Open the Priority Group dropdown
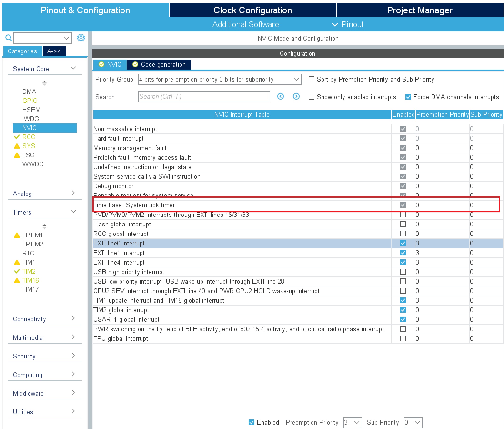The width and height of the screenshot is (504, 429). pos(219,79)
